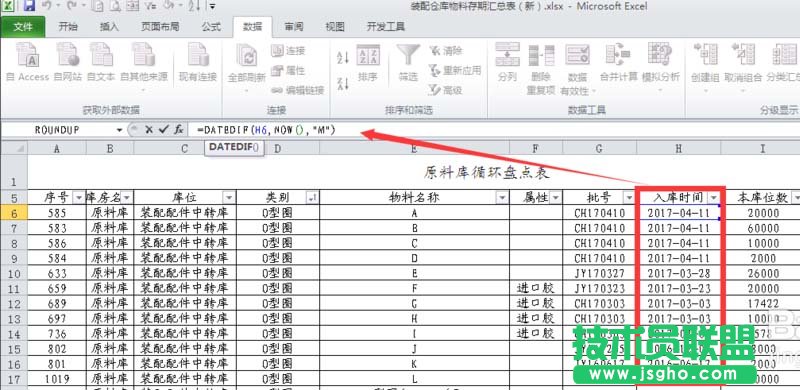Open filter dropdown for 属性 column
800x390 pixels.
pos(556,197)
